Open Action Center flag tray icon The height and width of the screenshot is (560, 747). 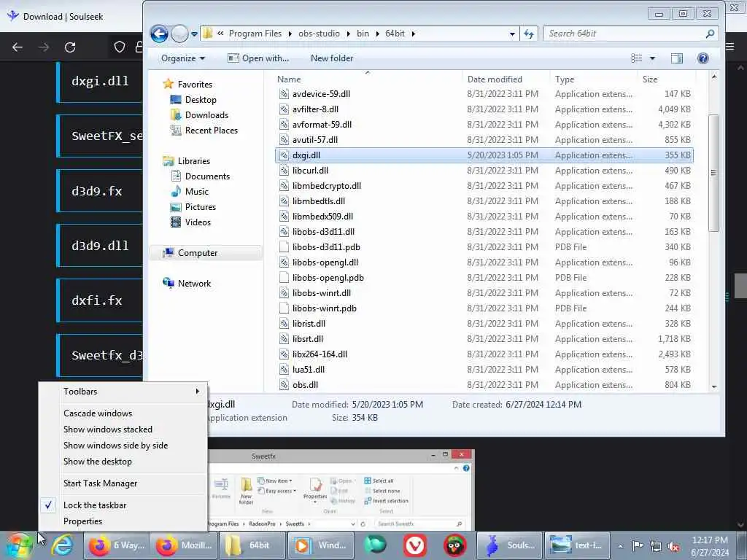click(638, 545)
